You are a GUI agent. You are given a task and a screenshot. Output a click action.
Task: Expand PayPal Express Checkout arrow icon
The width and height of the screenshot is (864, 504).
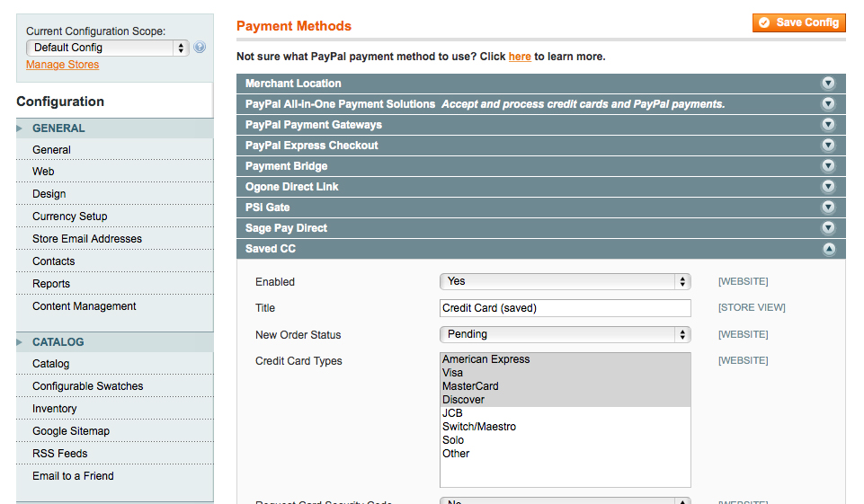pos(828,146)
